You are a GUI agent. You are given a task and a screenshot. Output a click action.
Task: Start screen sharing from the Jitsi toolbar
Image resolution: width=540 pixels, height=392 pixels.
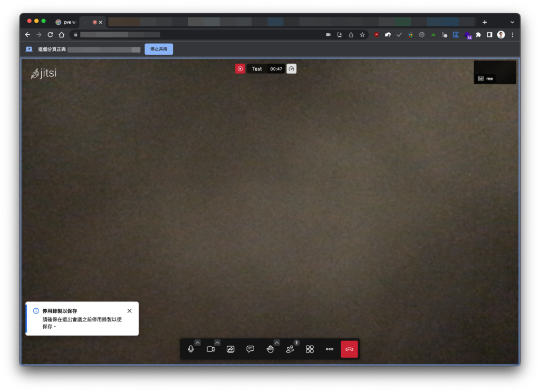coord(230,349)
